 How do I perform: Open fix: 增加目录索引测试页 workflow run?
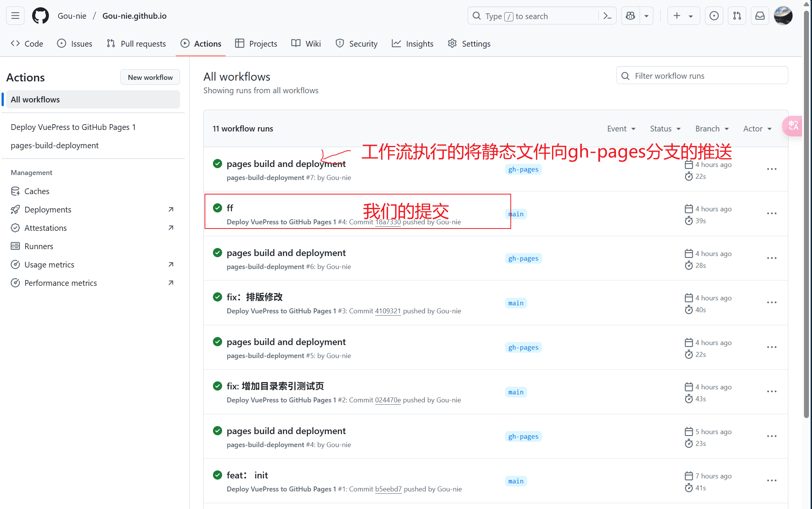[x=275, y=386]
